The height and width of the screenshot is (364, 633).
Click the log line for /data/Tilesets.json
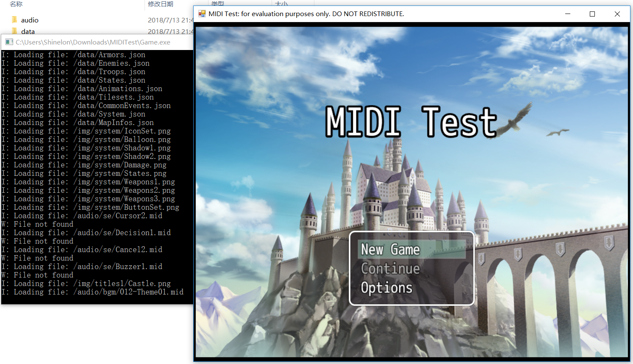click(78, 97)
